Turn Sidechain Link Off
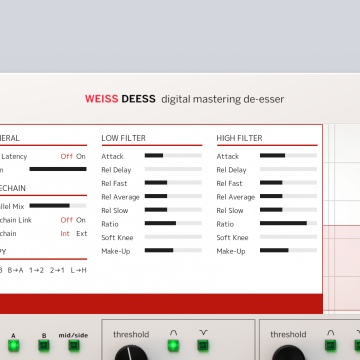The image size is (360, 360). [x=66, y=220]
